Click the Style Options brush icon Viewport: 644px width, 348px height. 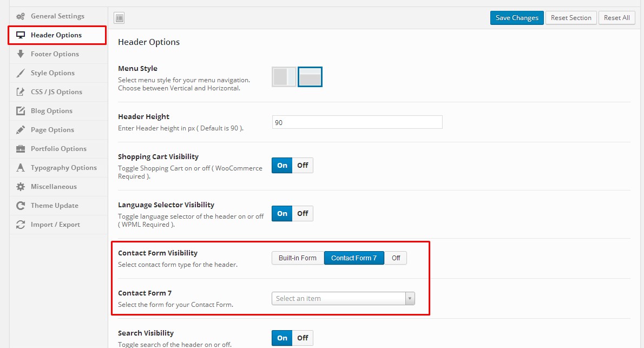(21, 73)
